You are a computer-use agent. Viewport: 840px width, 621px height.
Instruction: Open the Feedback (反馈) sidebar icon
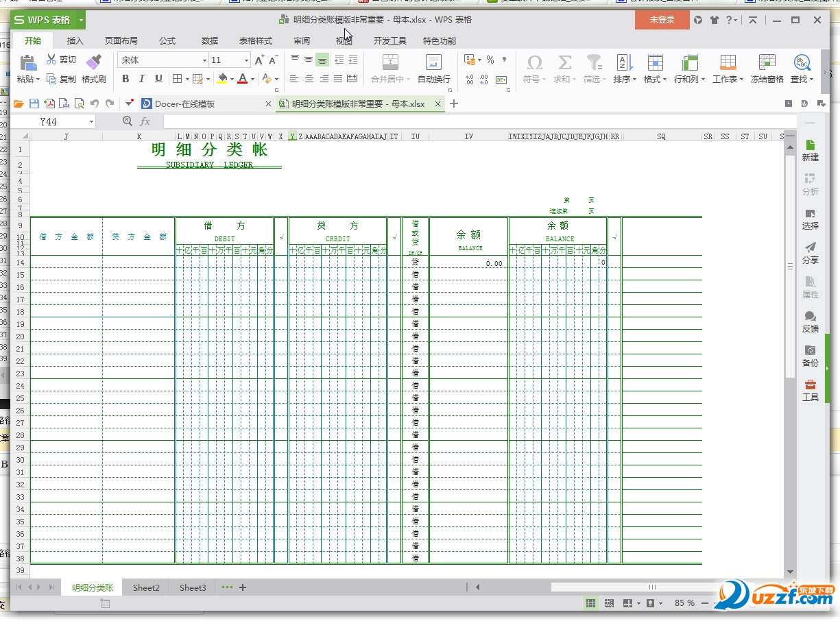pyautogui.click(x=811, y=316)
